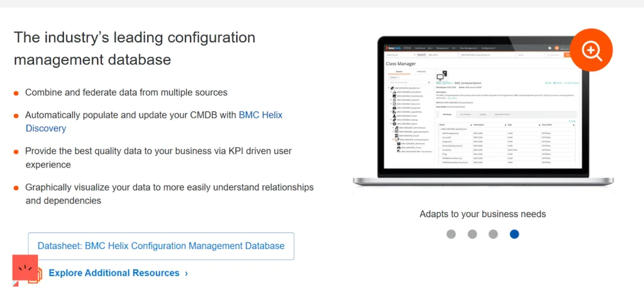Select the first carousel dot

(451, 234)
